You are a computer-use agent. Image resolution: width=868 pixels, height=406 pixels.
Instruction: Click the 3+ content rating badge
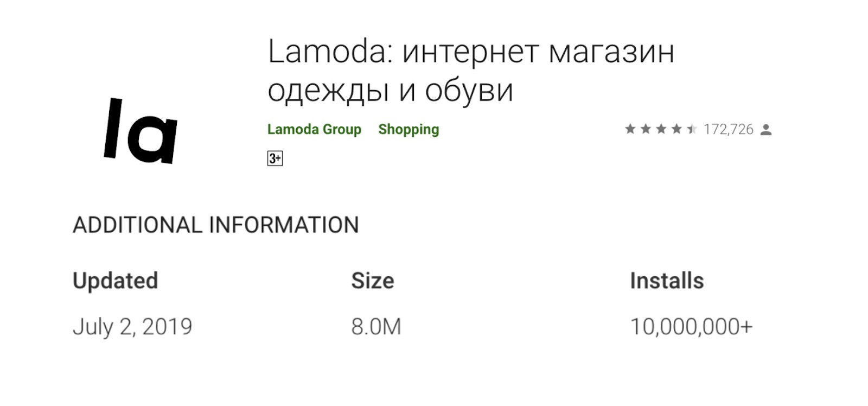(275, 158)
